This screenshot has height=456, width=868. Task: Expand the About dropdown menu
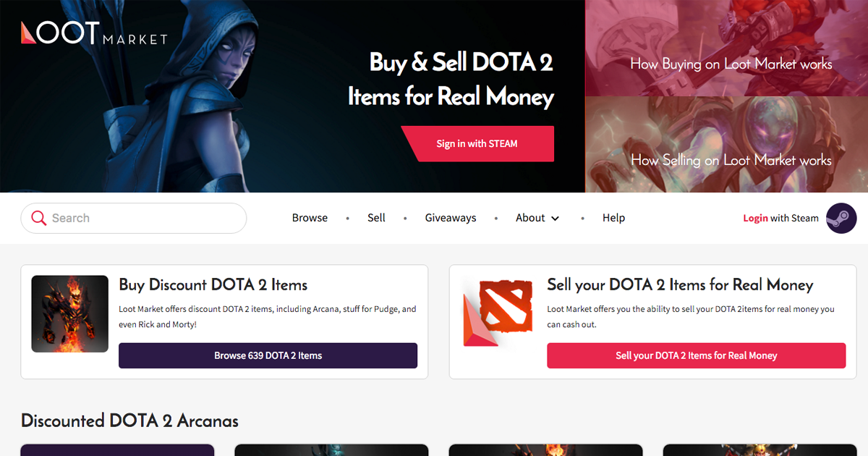530,218
